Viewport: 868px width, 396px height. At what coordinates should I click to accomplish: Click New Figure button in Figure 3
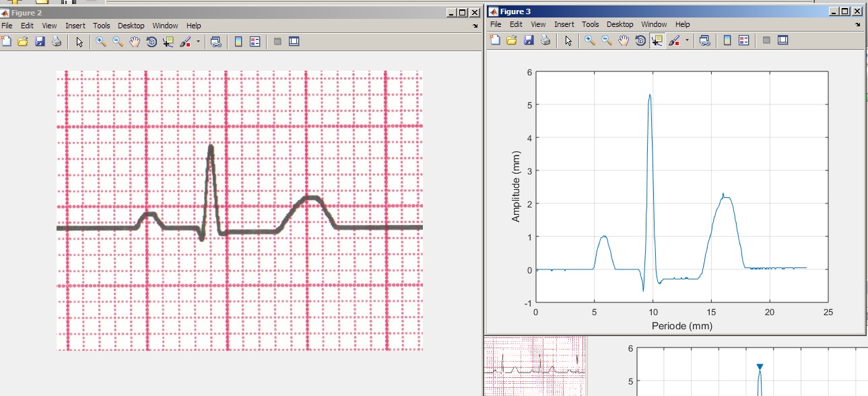pos(494,40)
